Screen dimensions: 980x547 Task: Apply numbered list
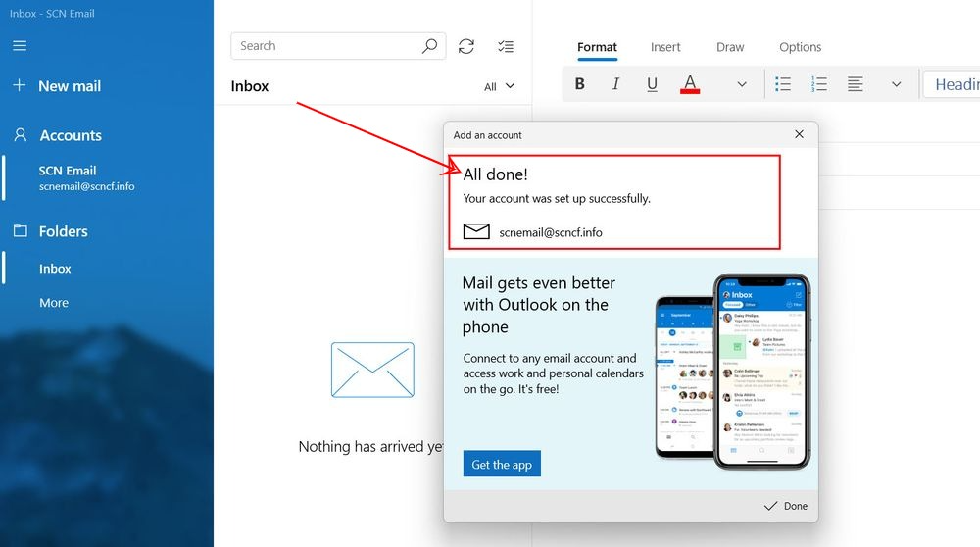pyautogui.click(x=818, y=83)
